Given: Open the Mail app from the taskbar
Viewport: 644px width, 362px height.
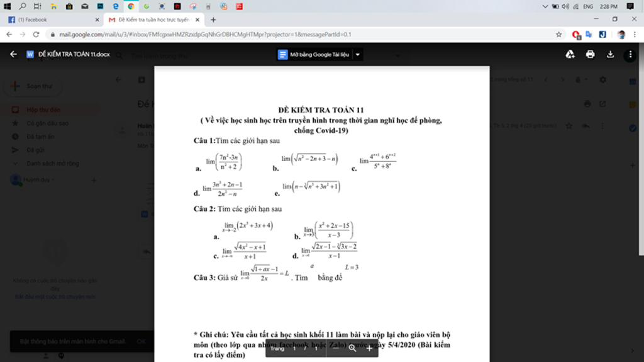Looking at the screenshot, I should pos(85,6).
